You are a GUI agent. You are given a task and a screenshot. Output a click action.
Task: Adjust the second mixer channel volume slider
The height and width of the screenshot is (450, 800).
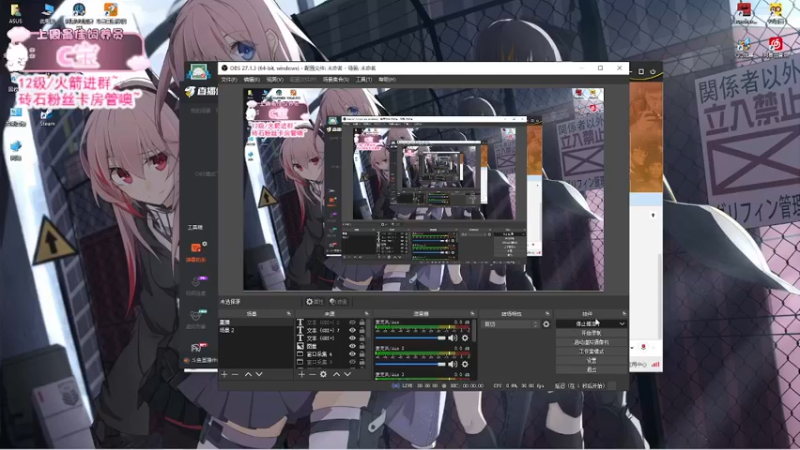coord(411,364)
